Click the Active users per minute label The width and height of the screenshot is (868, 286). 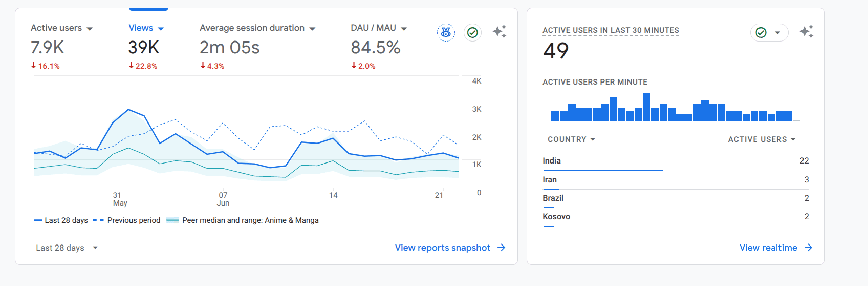[595, 82]
